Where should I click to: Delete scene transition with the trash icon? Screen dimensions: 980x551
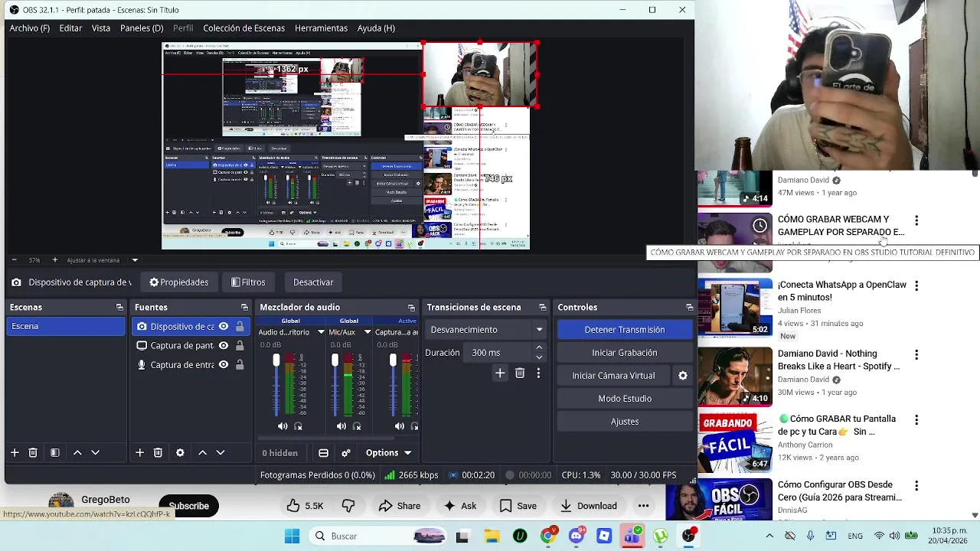(x=520, y=373)
